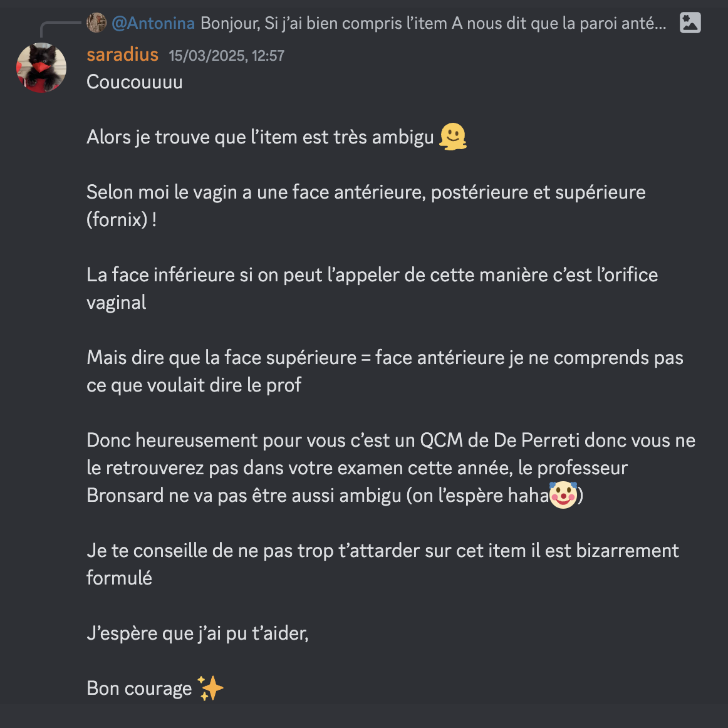Click the line about 'l'orifice vaginal'
728x728 pixels.
click(x=372, y=288)
